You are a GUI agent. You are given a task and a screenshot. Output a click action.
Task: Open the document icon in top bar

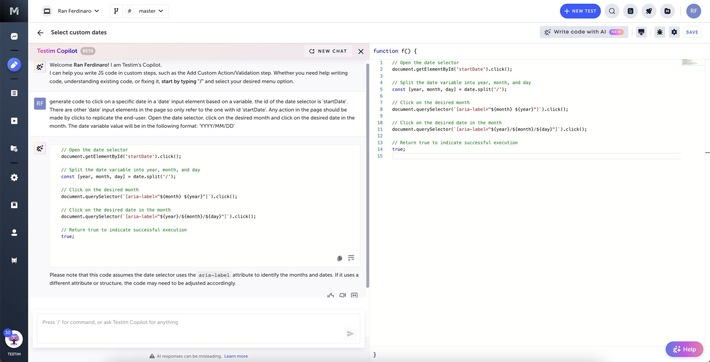pos(630,11)
